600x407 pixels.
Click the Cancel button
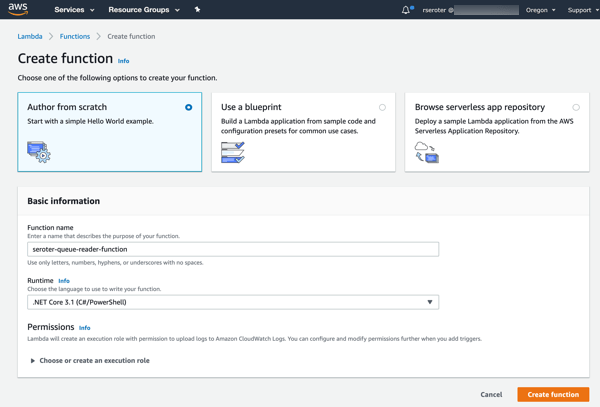click(x=491, y=394)
